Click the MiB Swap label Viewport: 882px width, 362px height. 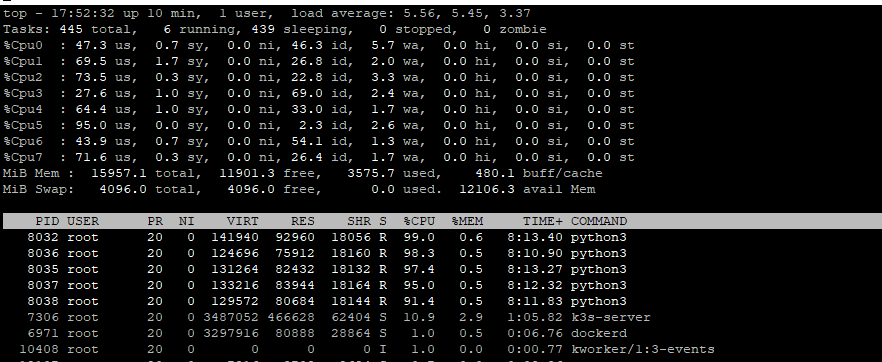[38, 189]
